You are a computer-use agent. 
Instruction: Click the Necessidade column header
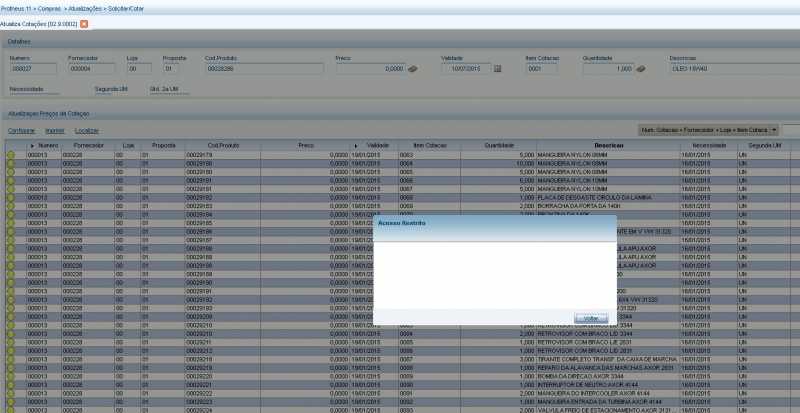coord(709,146)
